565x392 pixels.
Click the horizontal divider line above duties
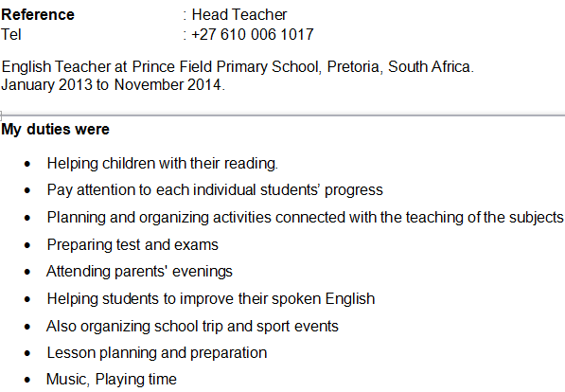tap(283, 115)
